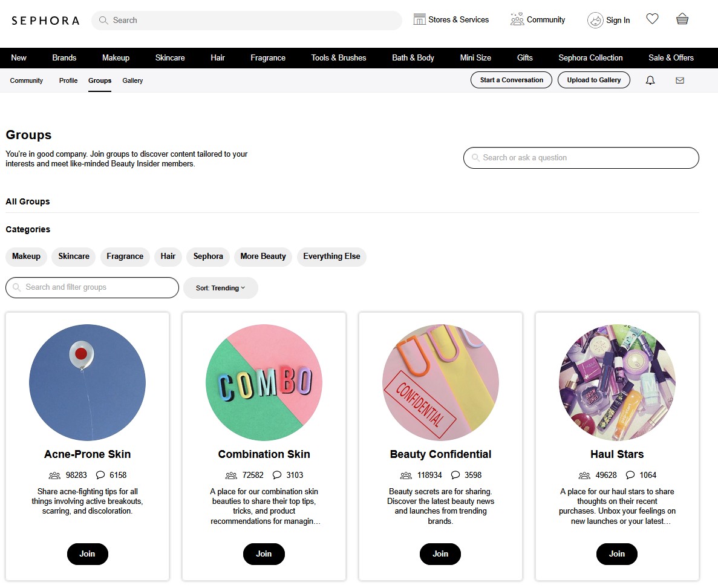Open the shopping basket icon

click(682, 19)
